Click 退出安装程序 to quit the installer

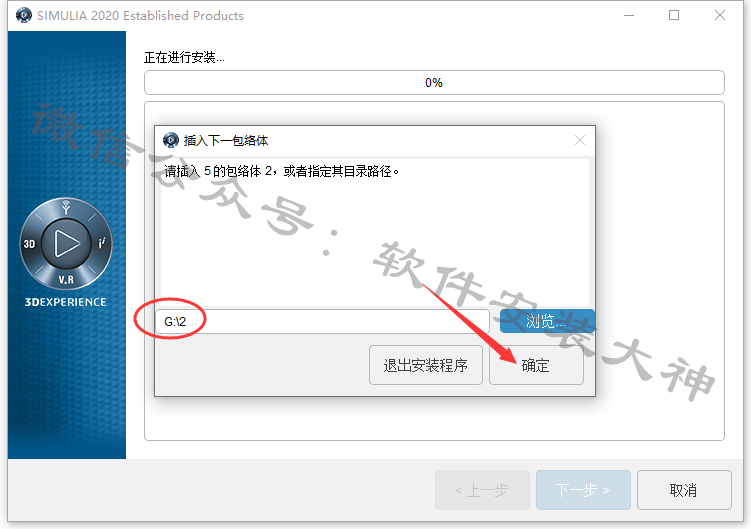(x=426, y=365)
